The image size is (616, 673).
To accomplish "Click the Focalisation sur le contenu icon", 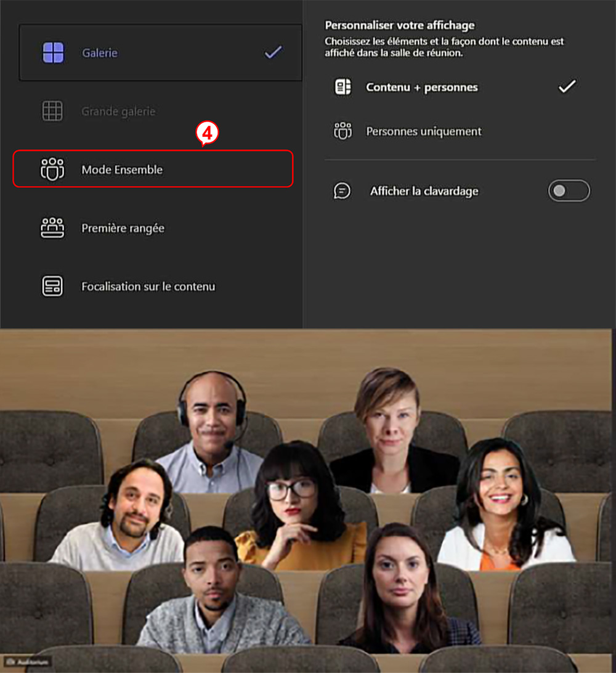I will tap(52, 287).
